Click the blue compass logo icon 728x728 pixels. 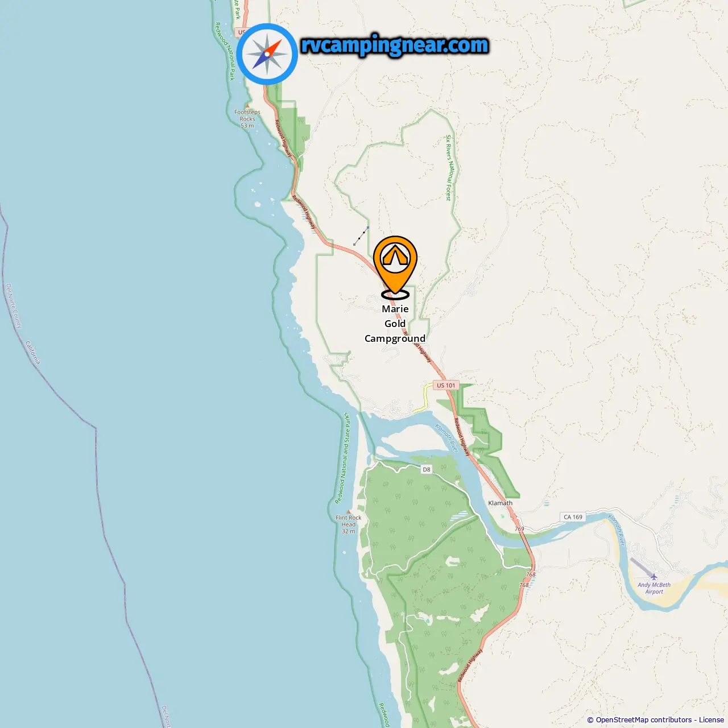pyautogui.click(x=267, y=54)
